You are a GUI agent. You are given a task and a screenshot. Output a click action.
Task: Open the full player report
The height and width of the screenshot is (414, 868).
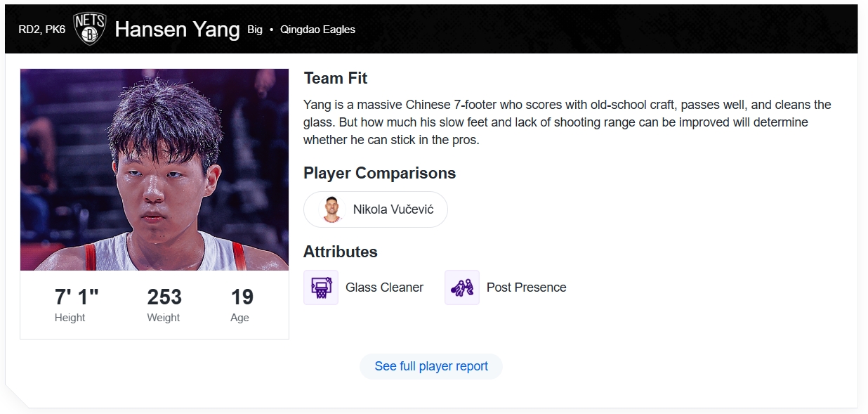pos(431,366)
